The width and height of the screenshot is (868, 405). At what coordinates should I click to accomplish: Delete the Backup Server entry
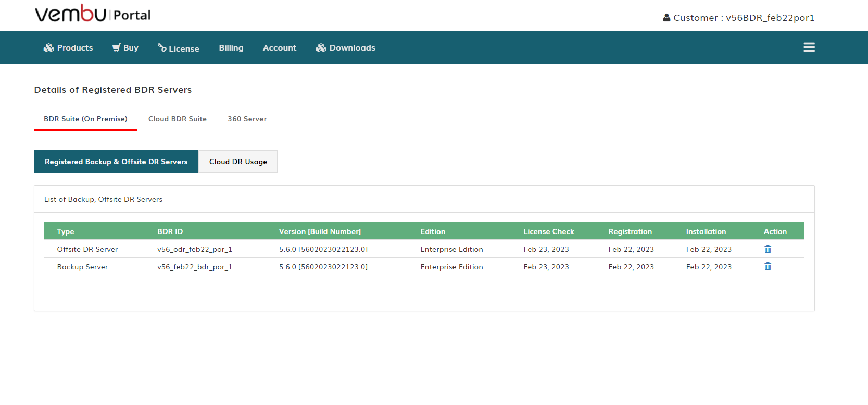pos(768,266)
